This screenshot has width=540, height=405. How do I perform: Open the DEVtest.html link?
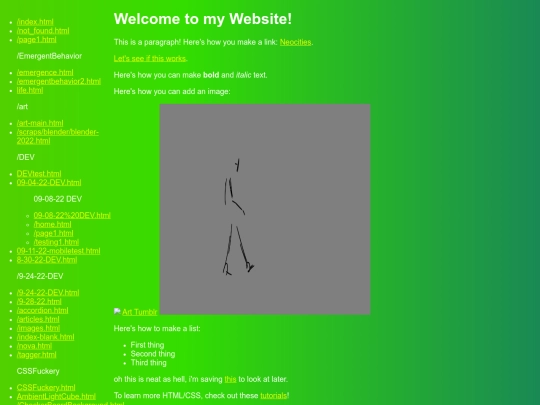tap(39, 174)
